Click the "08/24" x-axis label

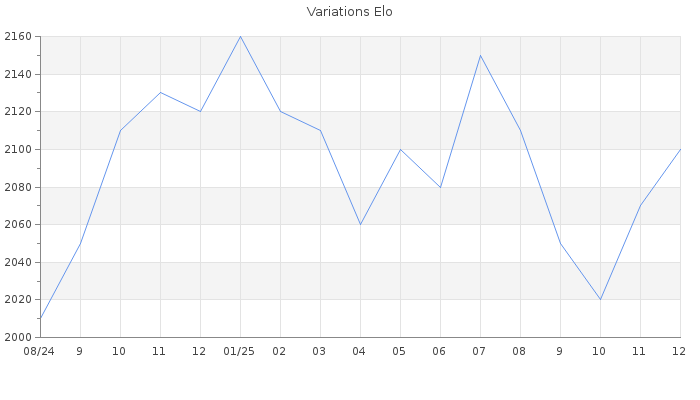click(x=40, y=352)
